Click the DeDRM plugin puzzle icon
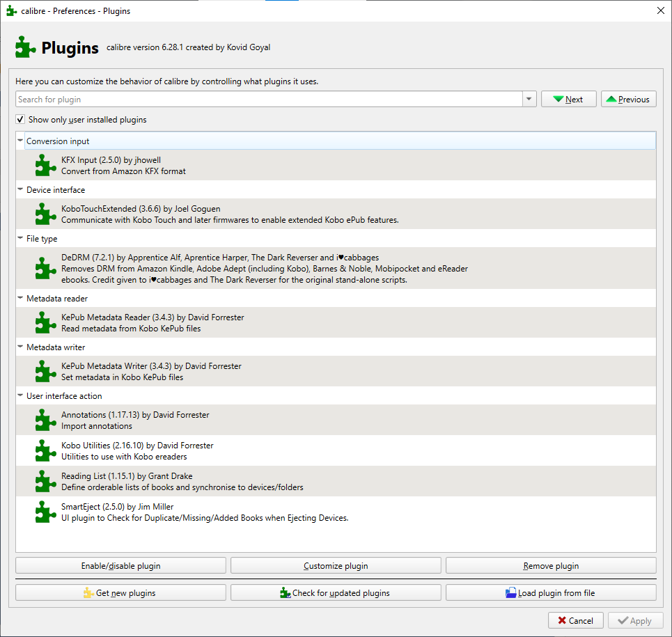This screenshot has height=637, width=672. [46, 268]
